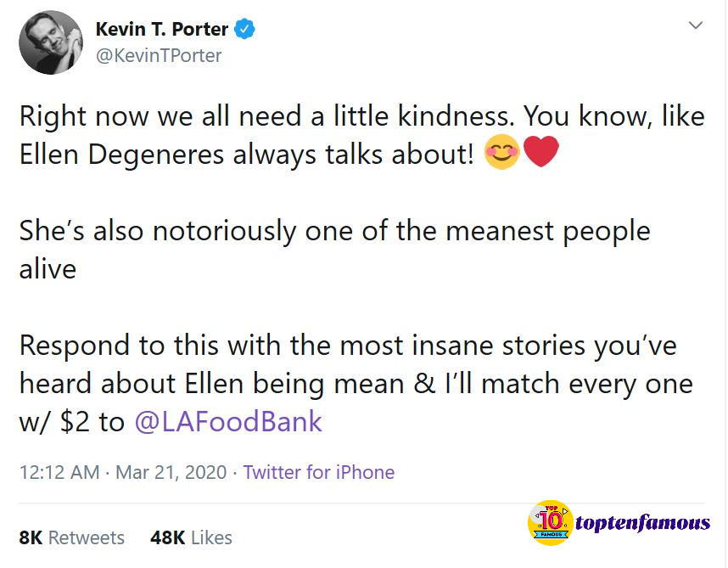This screenshot has height=568, width=728.
Task: Click the "Respond to this" paragraph
Action: pyautogui.click(x=356, y=384)
